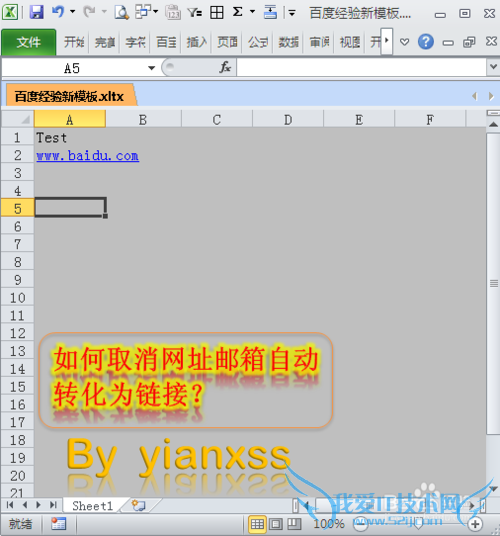500x536 pixels.
Task: Click the vertical scrollbar thumb
Action: click(493, 283)
